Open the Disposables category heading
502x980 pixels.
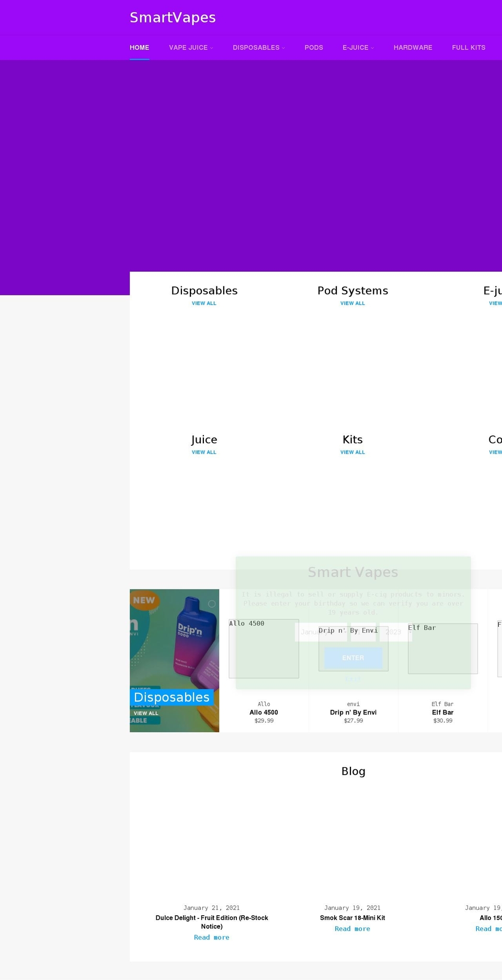click(x=204, y=291)
